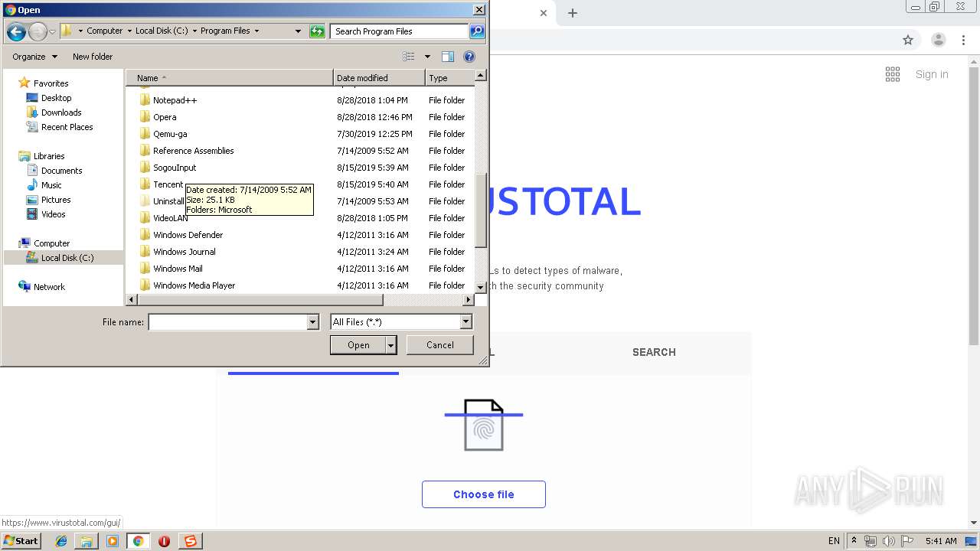Sort by the Date modified column
The width and height of the screenshot is (980, 551).
click(x=379, y=78)
